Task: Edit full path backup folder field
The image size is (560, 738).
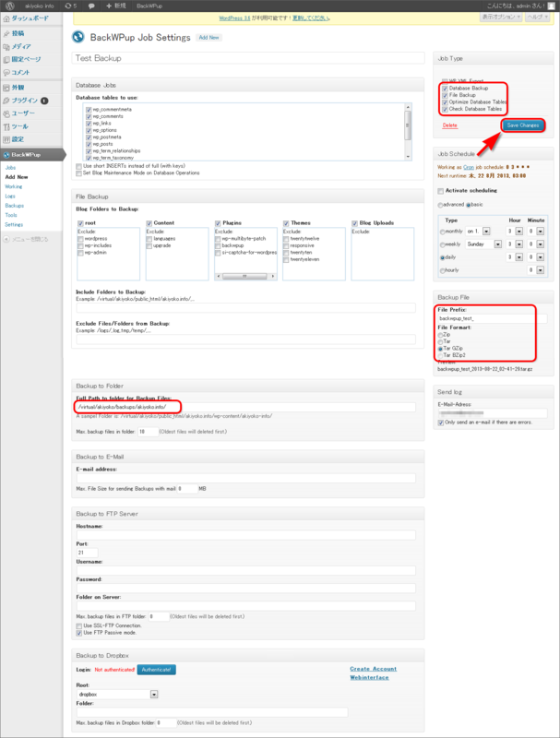Action: [x=245, y=407]
